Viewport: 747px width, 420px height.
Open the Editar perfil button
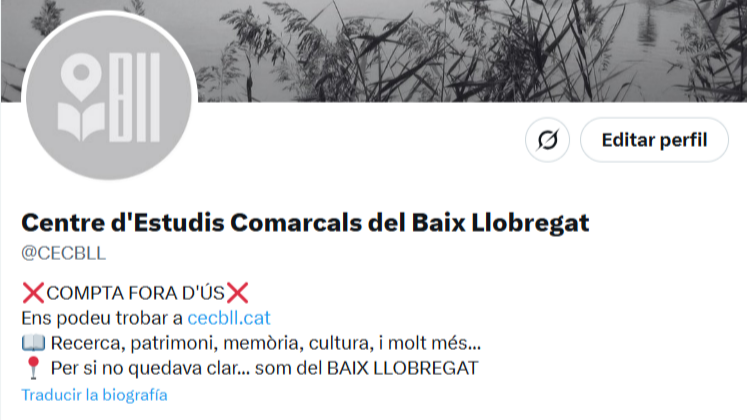[x=654, y=140]
